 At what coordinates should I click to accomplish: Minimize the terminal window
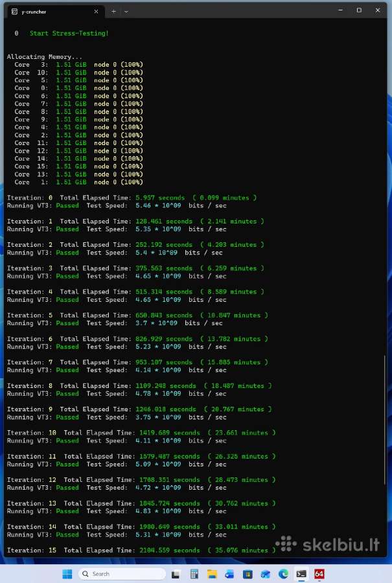(x=340, y=10)
